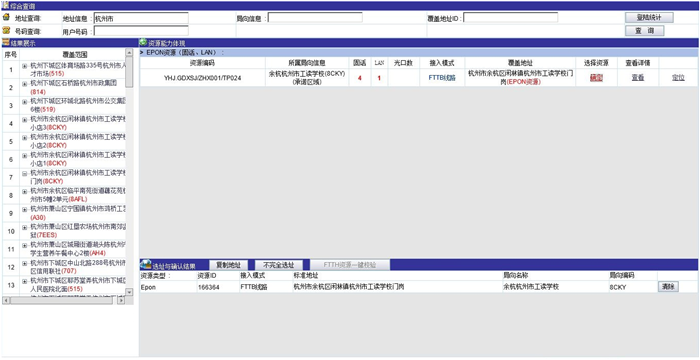Viewport: 700px width, 360px height.
Task: Expand row 2 石桥路杭州市政集团 node
Action: click(x=25, y=84)
